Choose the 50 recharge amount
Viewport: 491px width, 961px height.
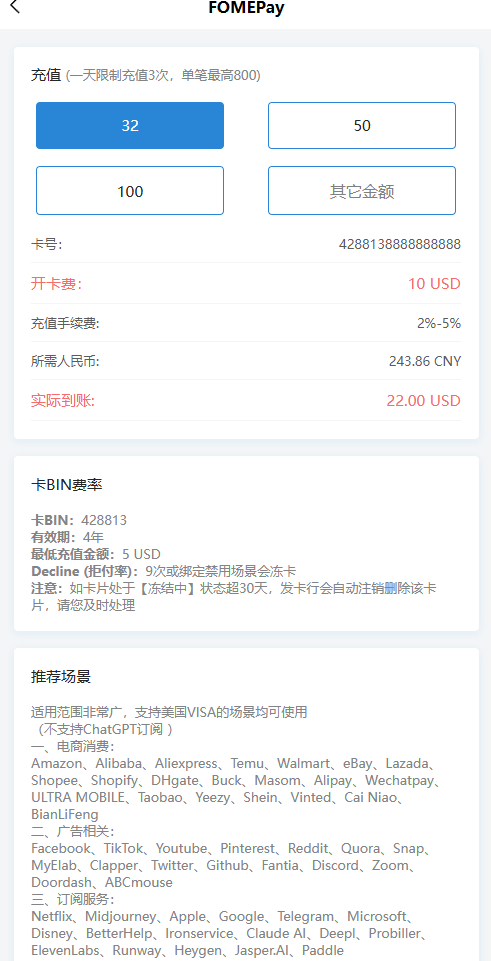point(362,126)
